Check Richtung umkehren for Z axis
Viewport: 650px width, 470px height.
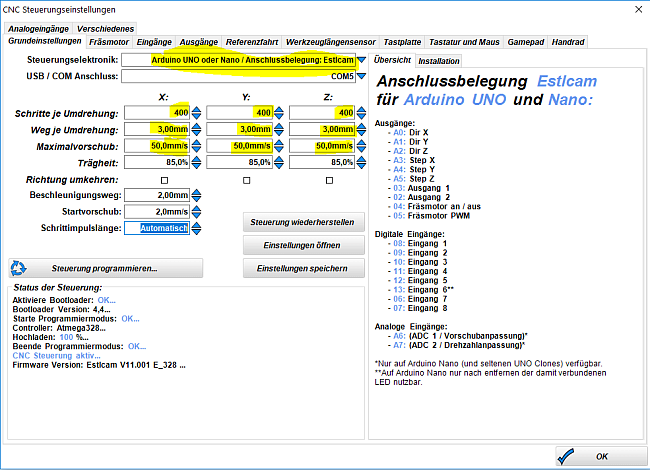329,180
